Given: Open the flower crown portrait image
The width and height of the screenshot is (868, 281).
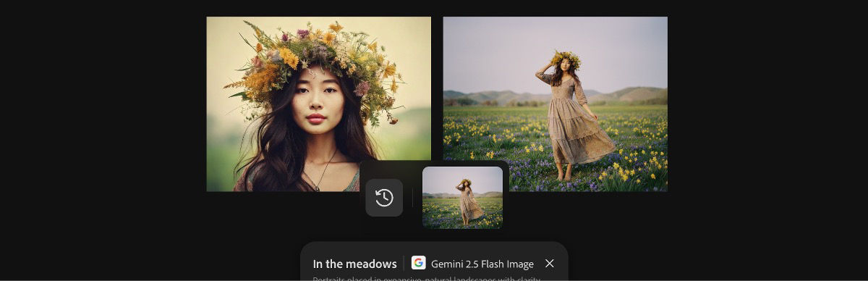Looking at the screenshot, I should pyautogui.click(x=319, y=104).
